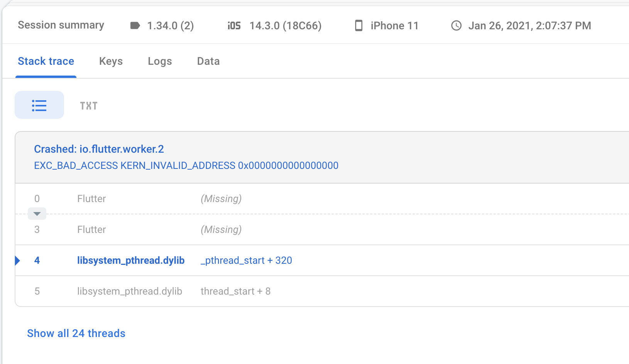Screen dimensions: 629x364
Task: Expand frame 4 libsystem_pthread.dylib details
Action: point(131,260)
